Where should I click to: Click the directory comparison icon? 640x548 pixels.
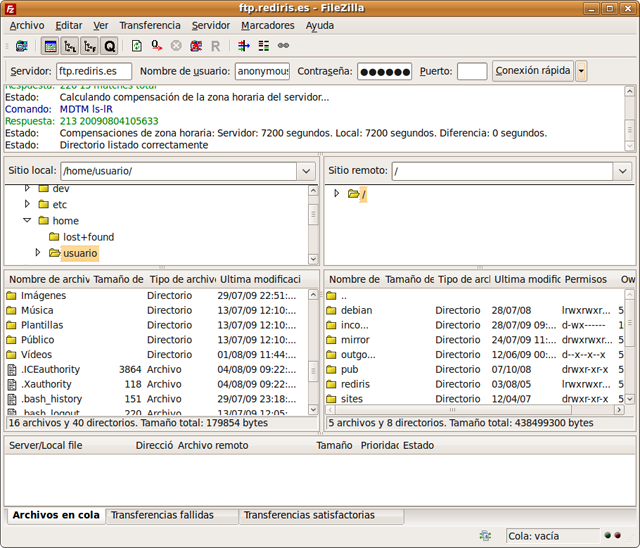264,46
